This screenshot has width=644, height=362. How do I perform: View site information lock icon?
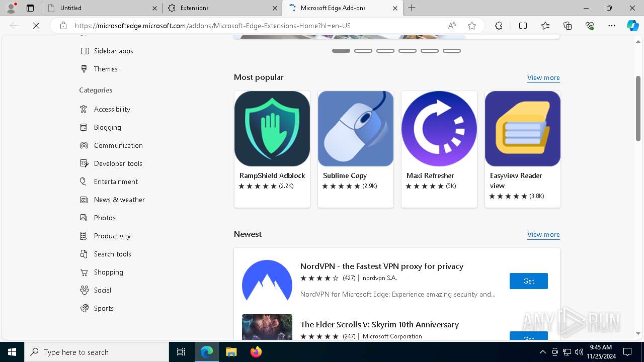[63, 26]
